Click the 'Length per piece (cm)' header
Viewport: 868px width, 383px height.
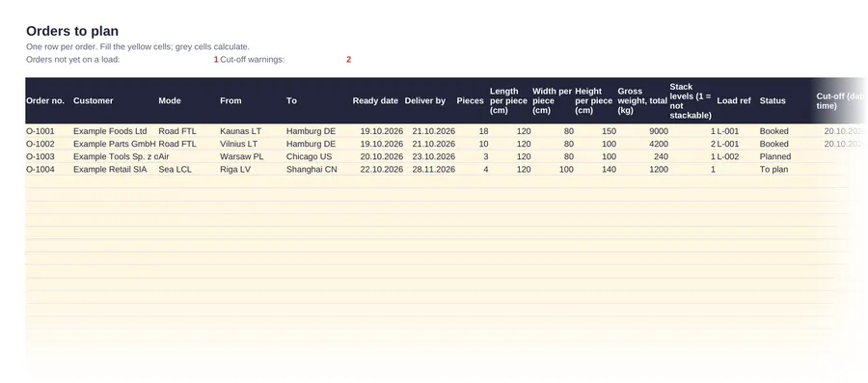click(x=508, y=100)
